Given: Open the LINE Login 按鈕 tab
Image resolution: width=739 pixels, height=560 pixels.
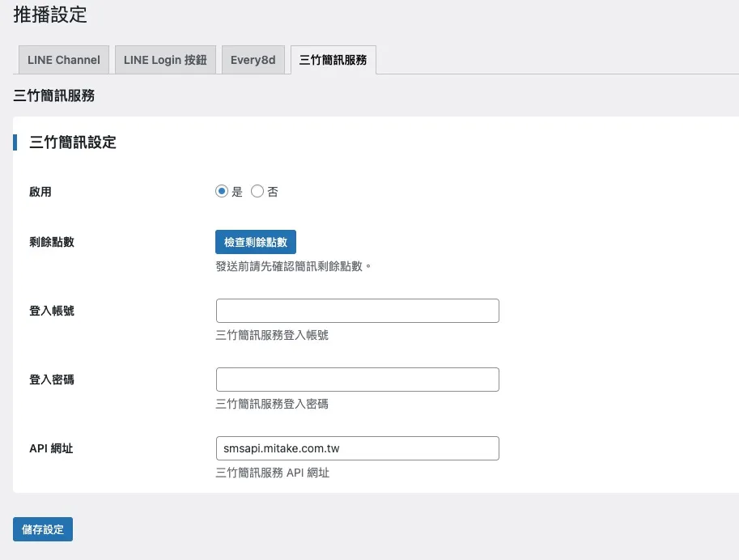Looking at the screenshot, I should [165, 59].
